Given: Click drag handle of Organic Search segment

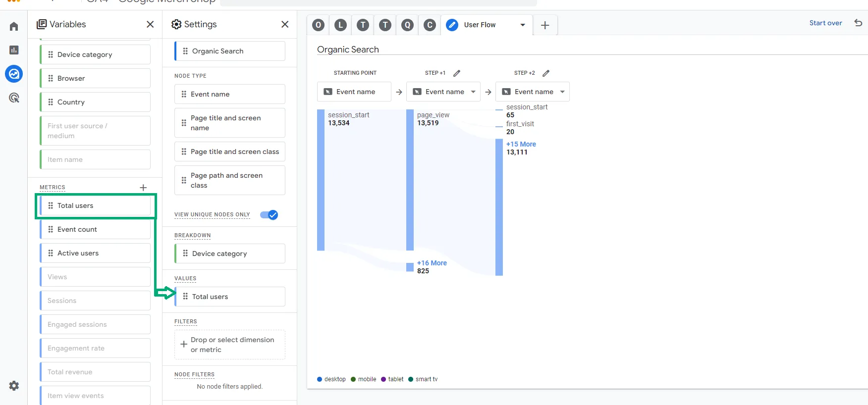Looking at the screenshot, I should point(185,51).
